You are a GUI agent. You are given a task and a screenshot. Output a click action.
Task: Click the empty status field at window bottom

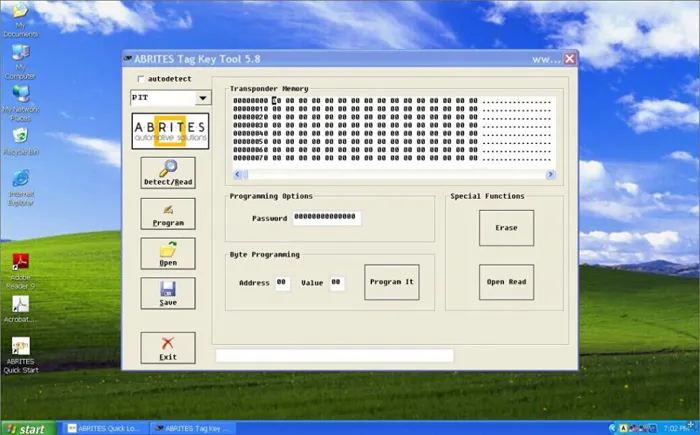(334, 356)
